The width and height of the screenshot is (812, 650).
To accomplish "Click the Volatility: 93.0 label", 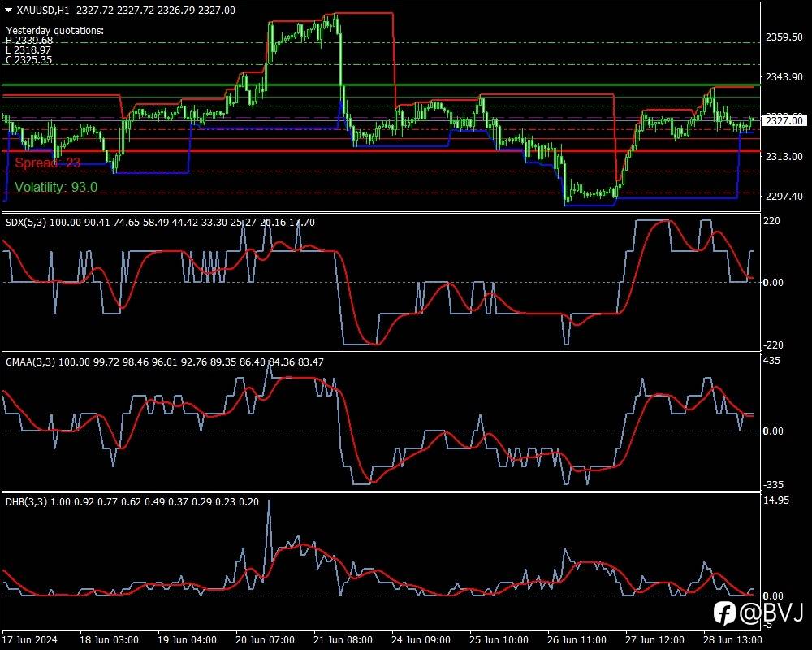I will click(56, 187).
